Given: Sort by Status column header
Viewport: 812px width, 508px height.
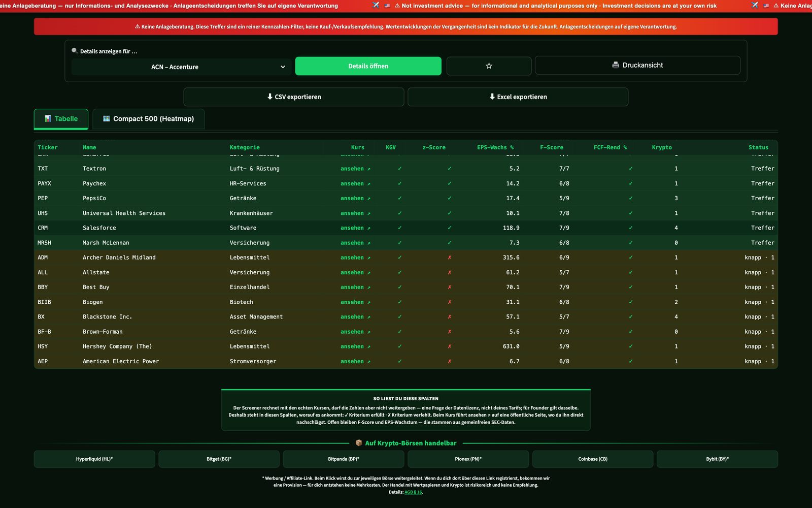Looking at the screenshot, I should 758,147.
